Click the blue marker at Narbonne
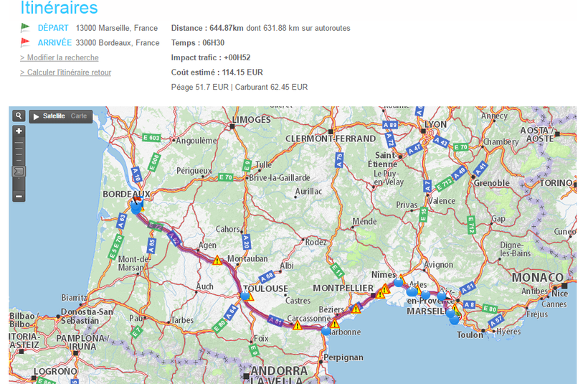The height and width of the screenshot is (384, 588). pyautogui.click(x=326, y=331)
